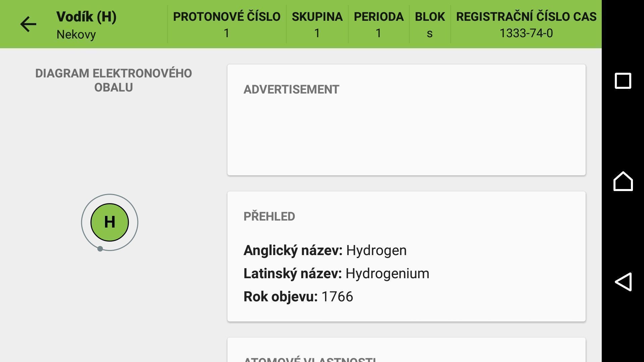
Task: Tap the Anglický název Hydrogen row
Action: tap(325, 250)
